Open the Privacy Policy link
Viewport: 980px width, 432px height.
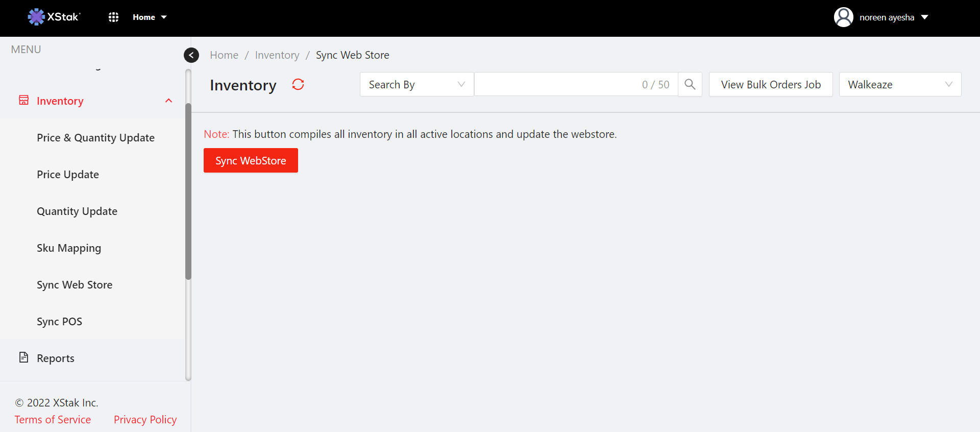pos(145,420)
